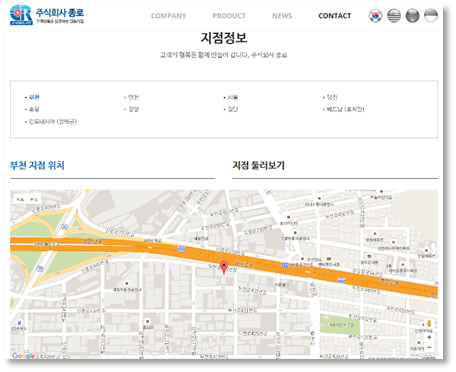Click the CR company logo
Viewport: 456px width, 372px height.
point(47,15)
